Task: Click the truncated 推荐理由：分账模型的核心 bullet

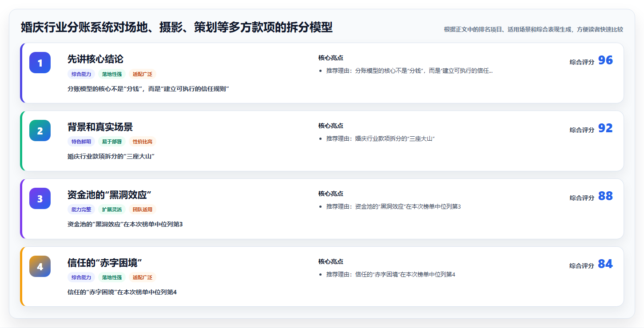Action: tap(409, 71)
